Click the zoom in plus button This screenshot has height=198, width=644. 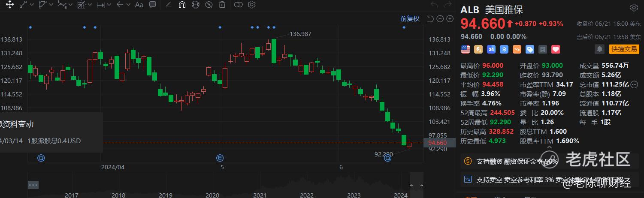click(450, 18)
